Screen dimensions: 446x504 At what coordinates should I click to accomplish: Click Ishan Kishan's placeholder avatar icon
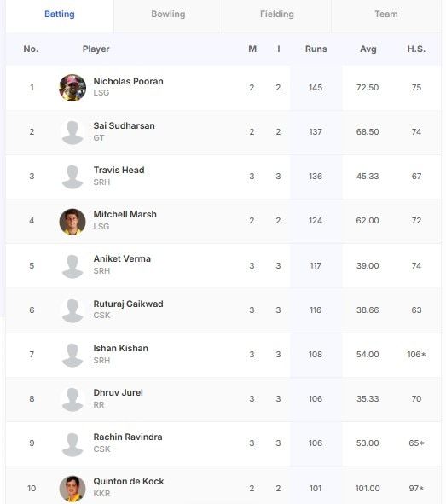click(x=72, y=355)
